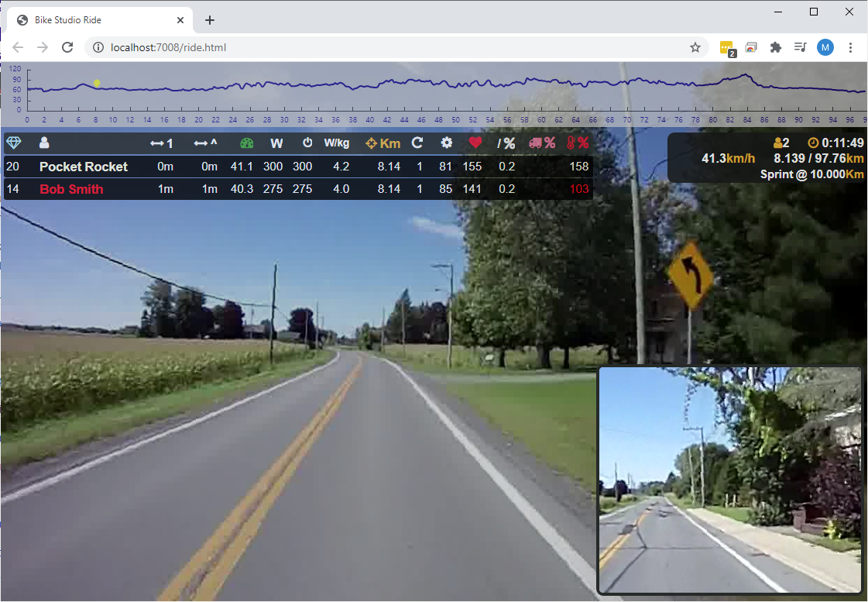Viewport: 868px width, 602px height.
Task: Click the truck percent column icon
Action: point(542,143)
